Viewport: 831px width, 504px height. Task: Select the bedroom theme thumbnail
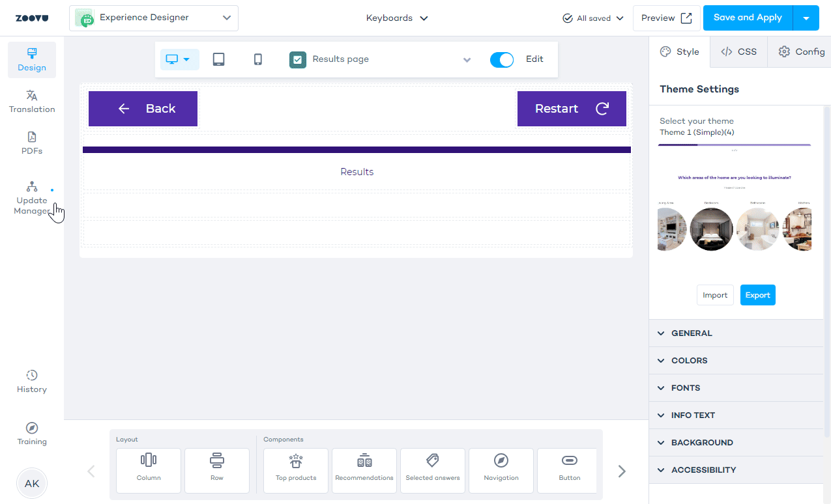point(711,229)
